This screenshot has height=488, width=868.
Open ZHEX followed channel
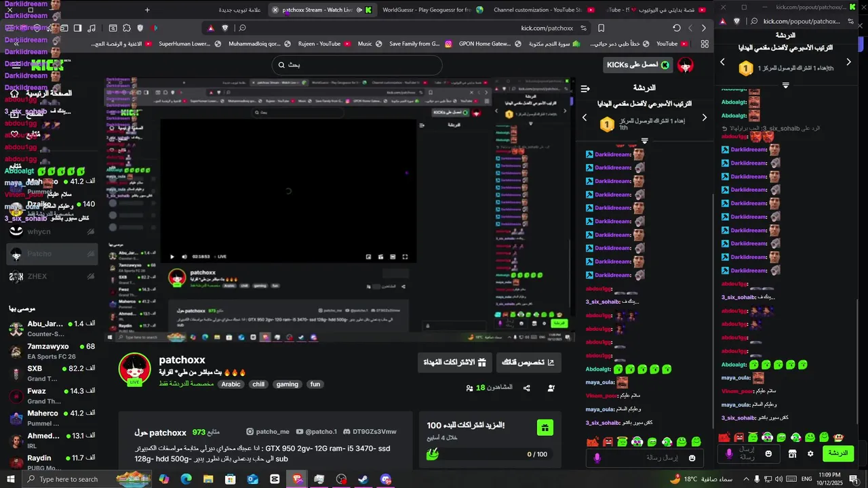52,277
